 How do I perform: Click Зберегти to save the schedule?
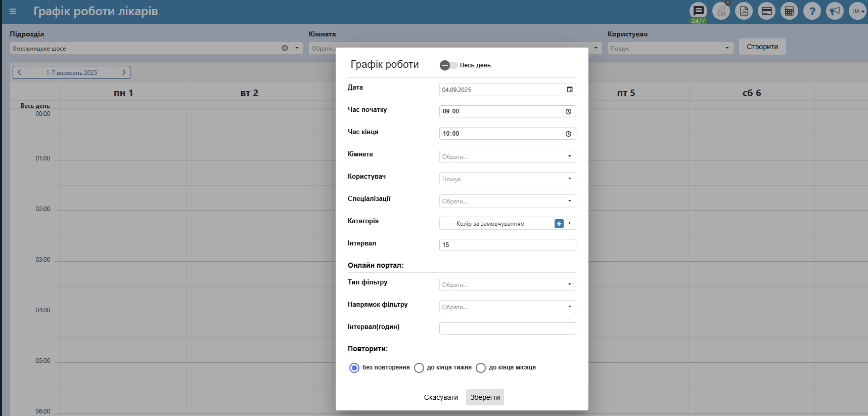click(x=485, y=397)
